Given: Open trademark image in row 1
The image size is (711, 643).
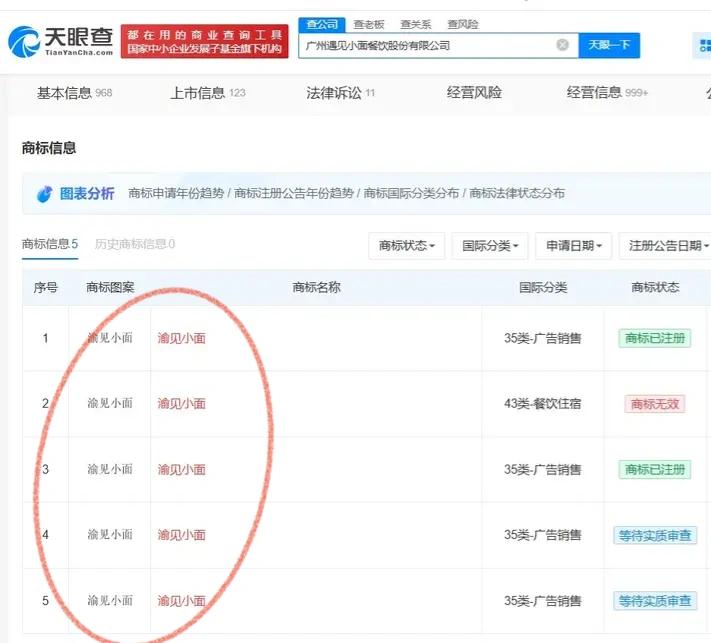Looking at the screenshot, I should pyautogui.click(x=110, y=338).
